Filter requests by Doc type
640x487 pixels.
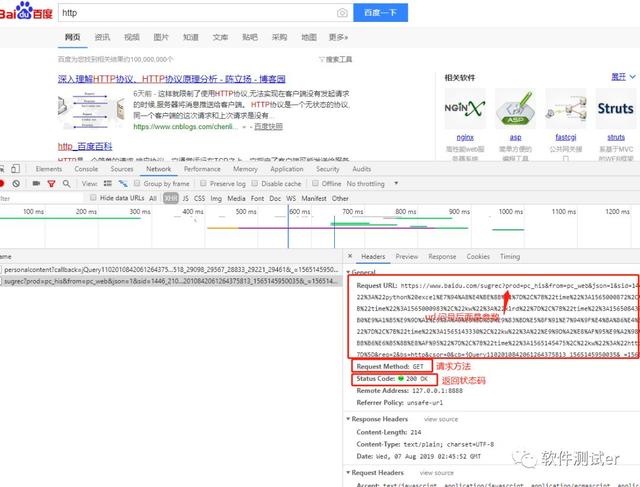click(x=275, y=198)
